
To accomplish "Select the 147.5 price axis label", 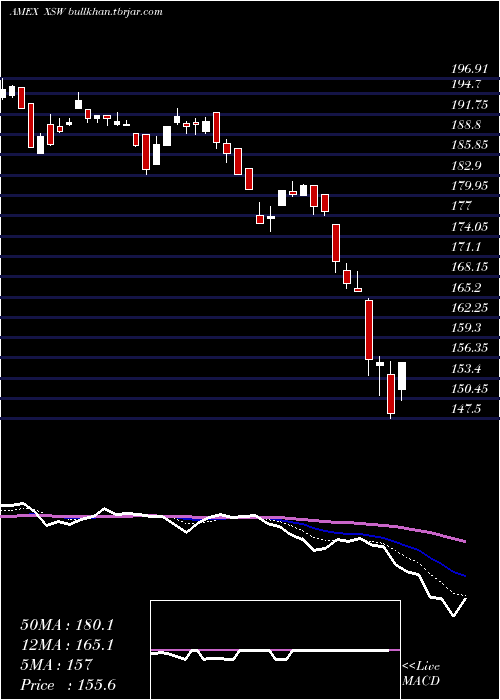I will coord(466,409).
